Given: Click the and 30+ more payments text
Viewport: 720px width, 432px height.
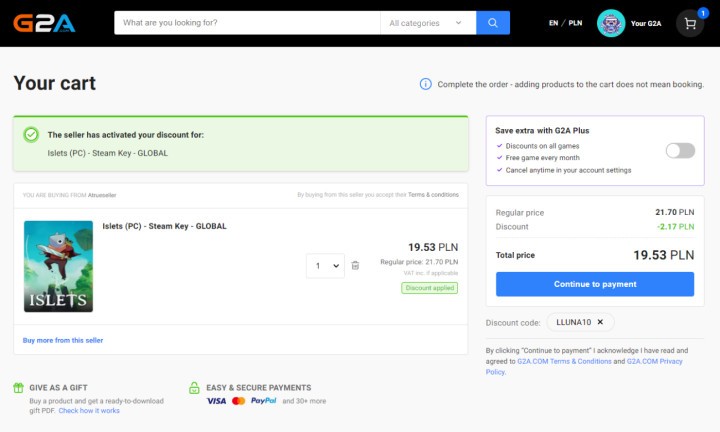Looking at the screenshot, I should [304, 401].
